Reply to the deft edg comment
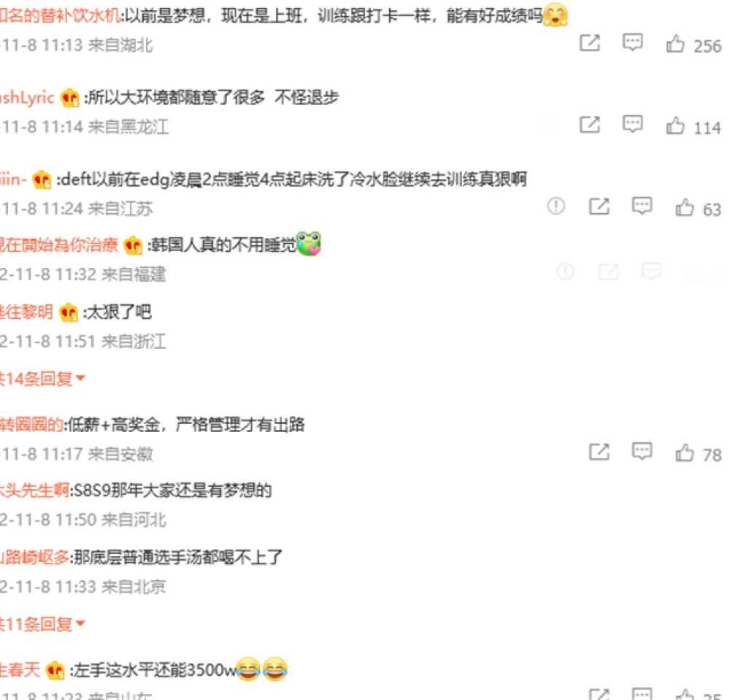Screen dimensions: 730x700 [642, 206]
